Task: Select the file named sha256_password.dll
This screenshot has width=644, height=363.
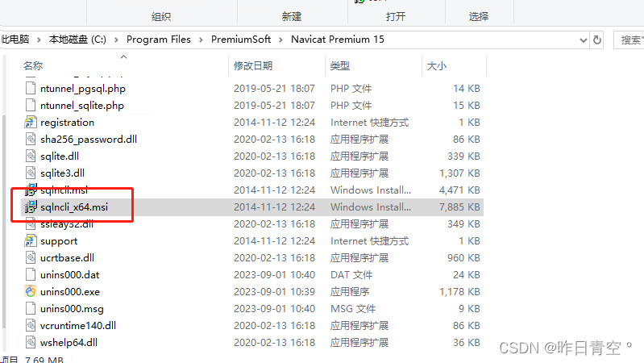Action: pyautogui.click(x=89, y=139)
